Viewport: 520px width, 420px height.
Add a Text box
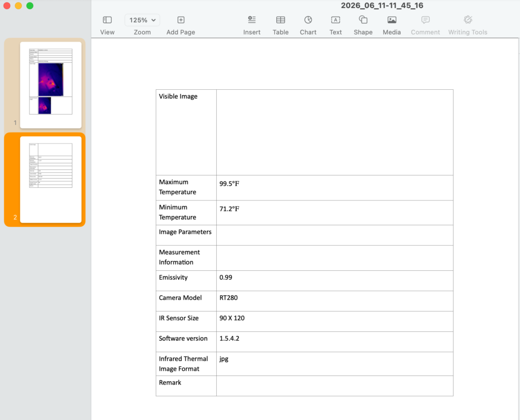[x=335, y=20]
